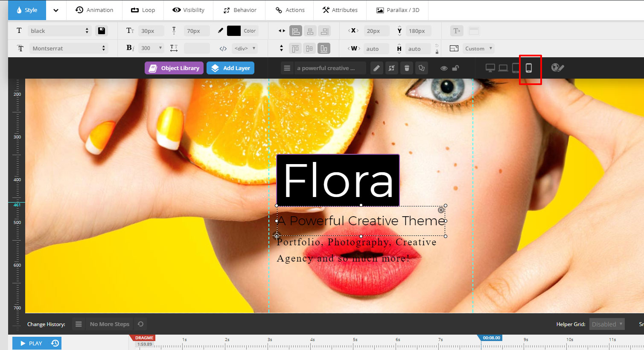
Task: Click the pencil edit layer icon
Action: [x=376, y=68]
